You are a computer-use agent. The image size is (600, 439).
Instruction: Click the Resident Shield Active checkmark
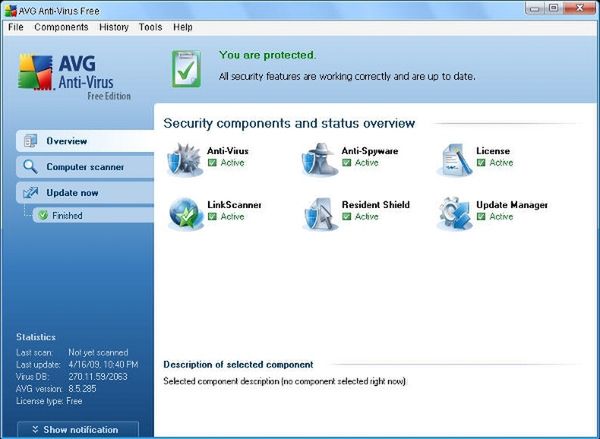[347, 217]
